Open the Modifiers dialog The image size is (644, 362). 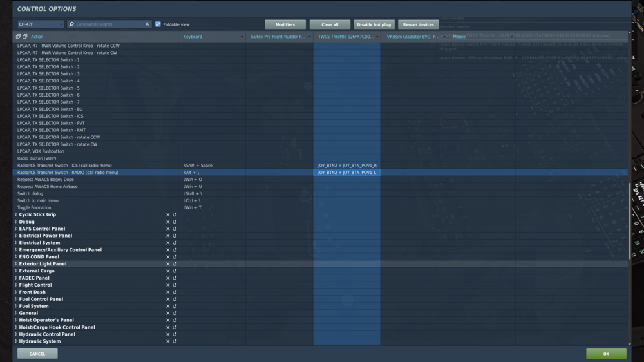click(285, 24)
